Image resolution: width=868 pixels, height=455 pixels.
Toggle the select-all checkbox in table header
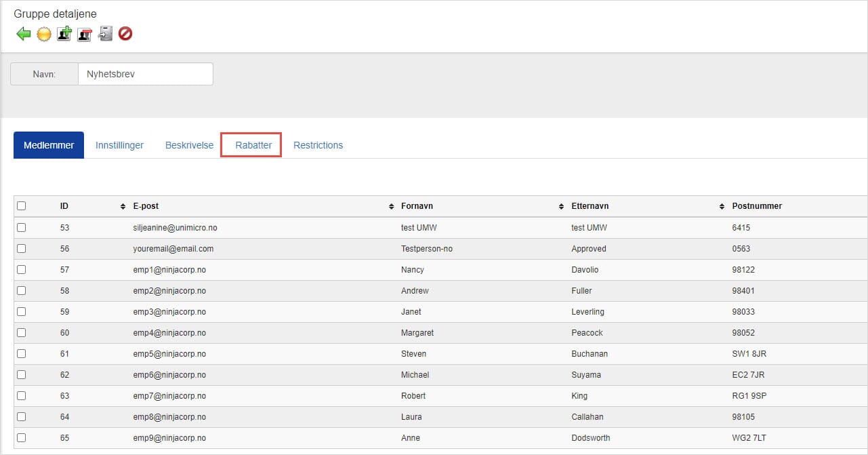[x=22, y=206]
